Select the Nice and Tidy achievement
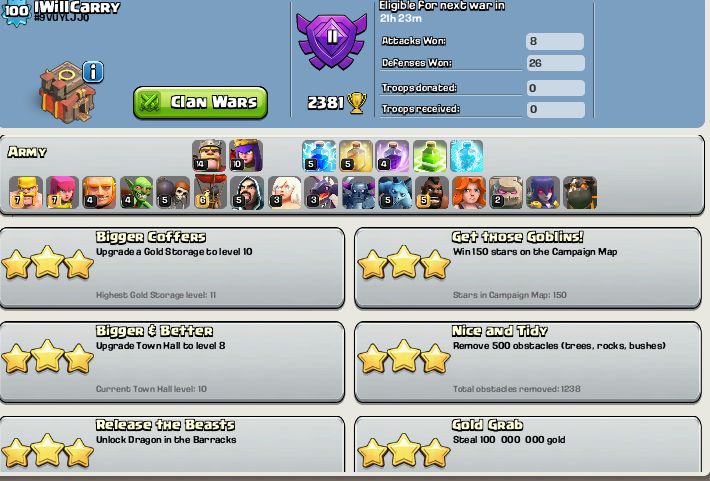710x481 pixels. (528, 362)
